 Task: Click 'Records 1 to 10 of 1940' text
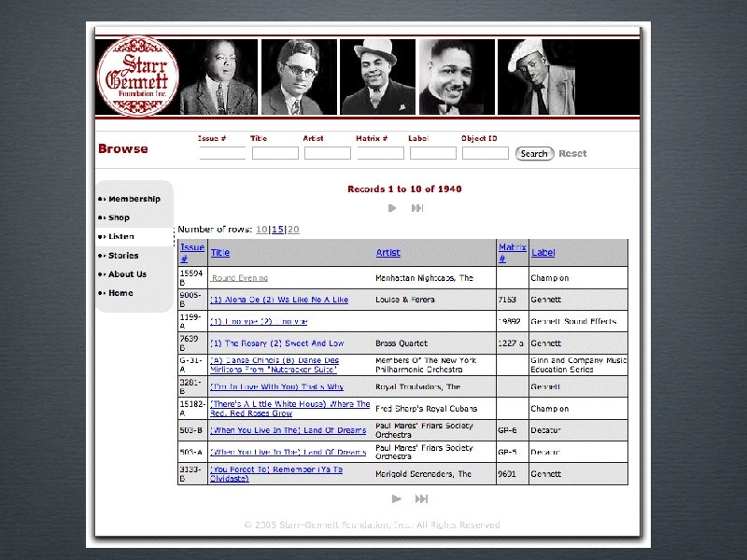click(x=404, y=189)
